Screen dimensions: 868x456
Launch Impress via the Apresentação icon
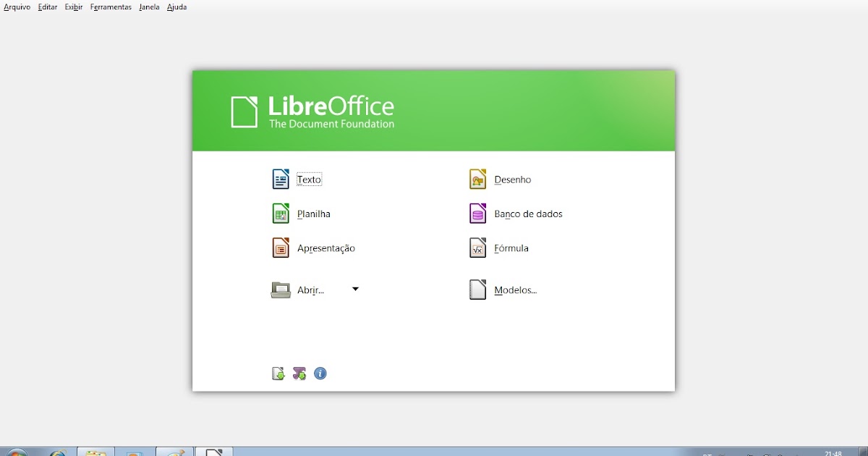(x=281, y=247)
